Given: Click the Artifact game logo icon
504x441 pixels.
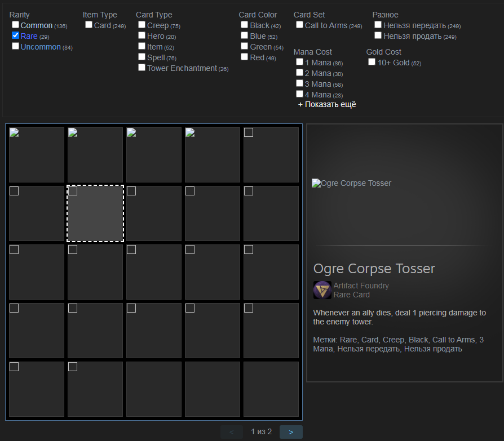Looking at the screenshot, I should tap(322, 290).
